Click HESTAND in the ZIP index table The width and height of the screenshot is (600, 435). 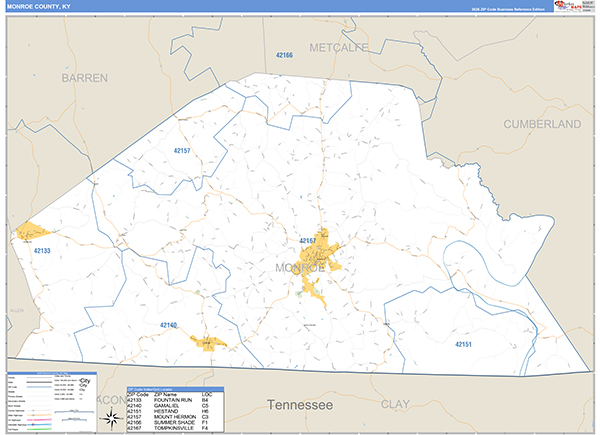click(166, 411)
